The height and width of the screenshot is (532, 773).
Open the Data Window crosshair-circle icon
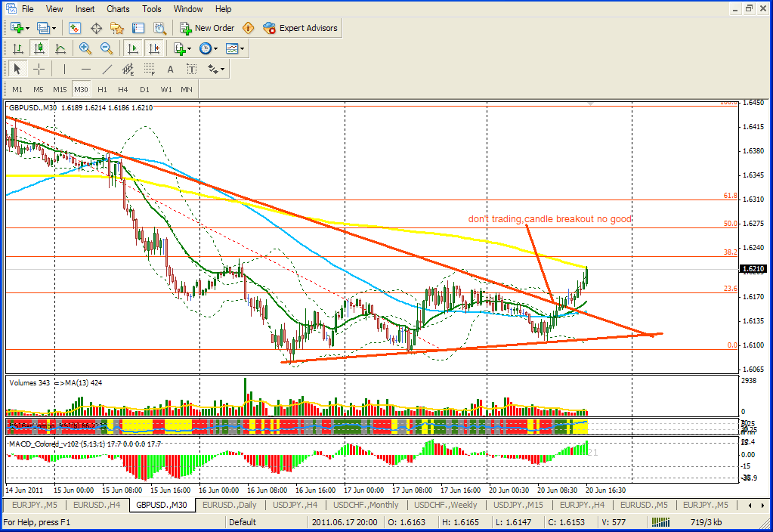[96, 28]
